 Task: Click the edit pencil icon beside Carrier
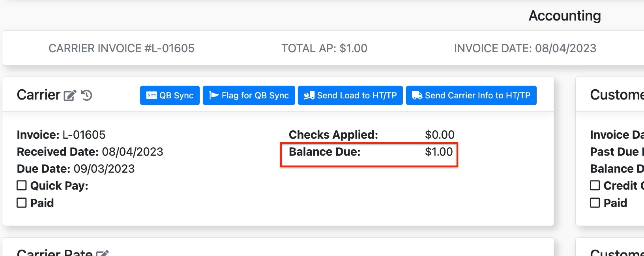(x=70, y=95)
